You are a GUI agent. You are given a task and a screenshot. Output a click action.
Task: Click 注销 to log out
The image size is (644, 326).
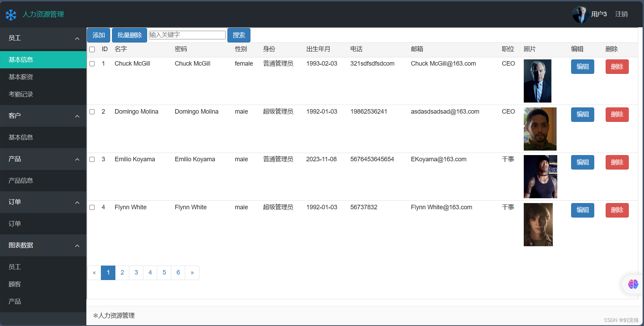click(621, 14)
